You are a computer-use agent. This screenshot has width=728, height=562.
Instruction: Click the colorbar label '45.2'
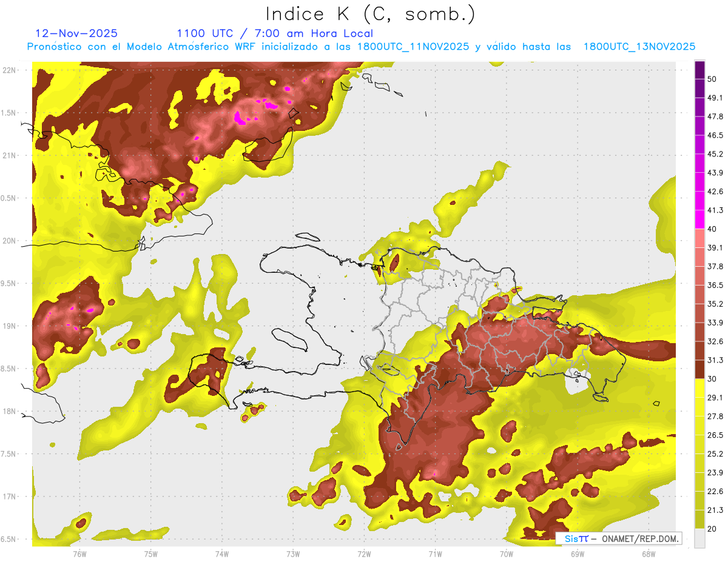(715, 154)
